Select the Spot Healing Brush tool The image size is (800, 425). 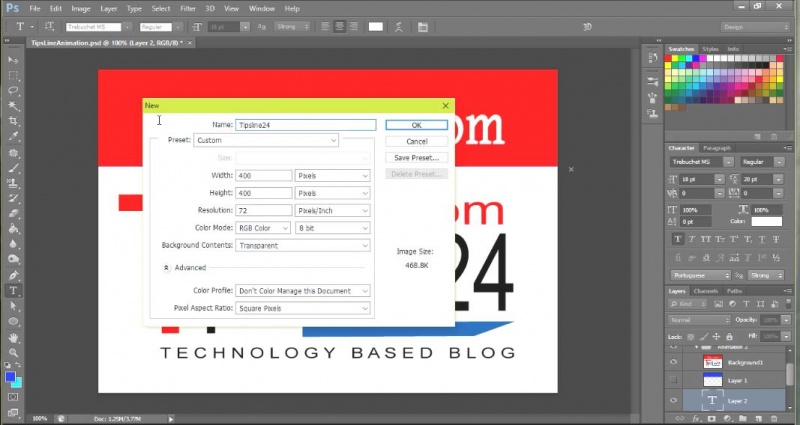pyautogui.click(x=13, y=153)
